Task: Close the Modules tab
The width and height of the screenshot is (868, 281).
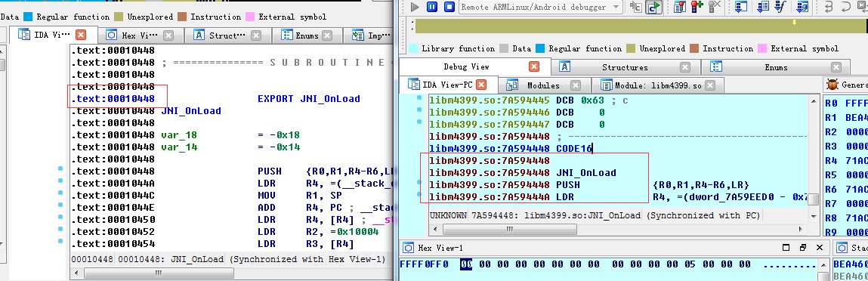Action: click(x=576, y=85)
